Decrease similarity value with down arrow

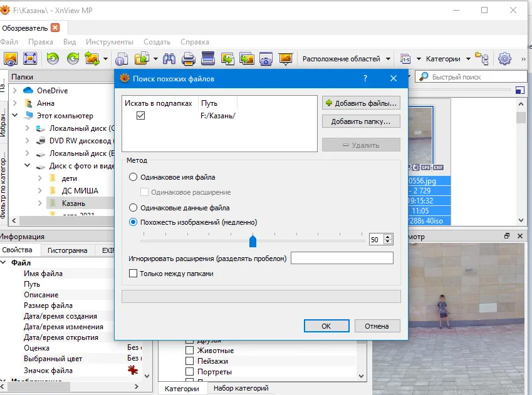(x=388, y=242)
